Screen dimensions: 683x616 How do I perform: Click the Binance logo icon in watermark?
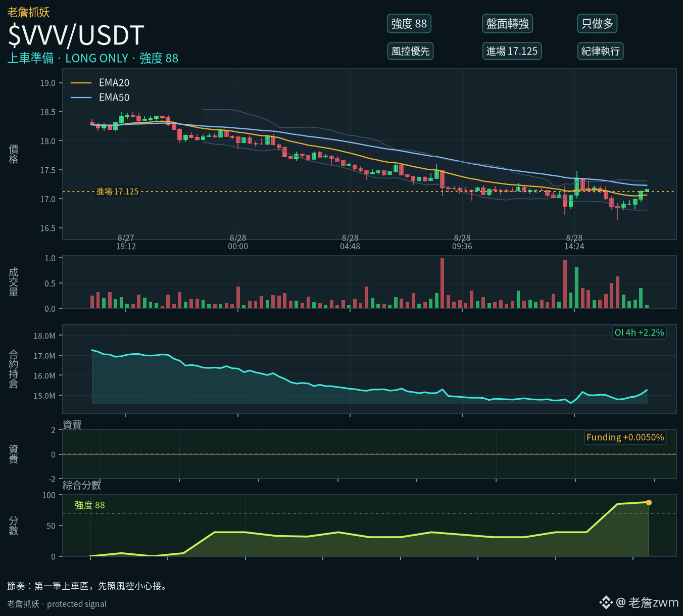click(x=606, y=602)
